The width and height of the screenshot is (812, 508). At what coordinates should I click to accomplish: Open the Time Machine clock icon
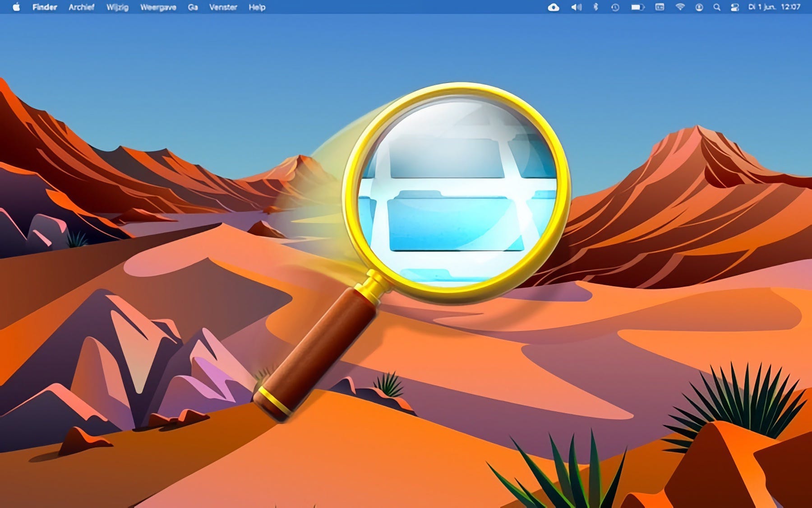coord(615,7)
